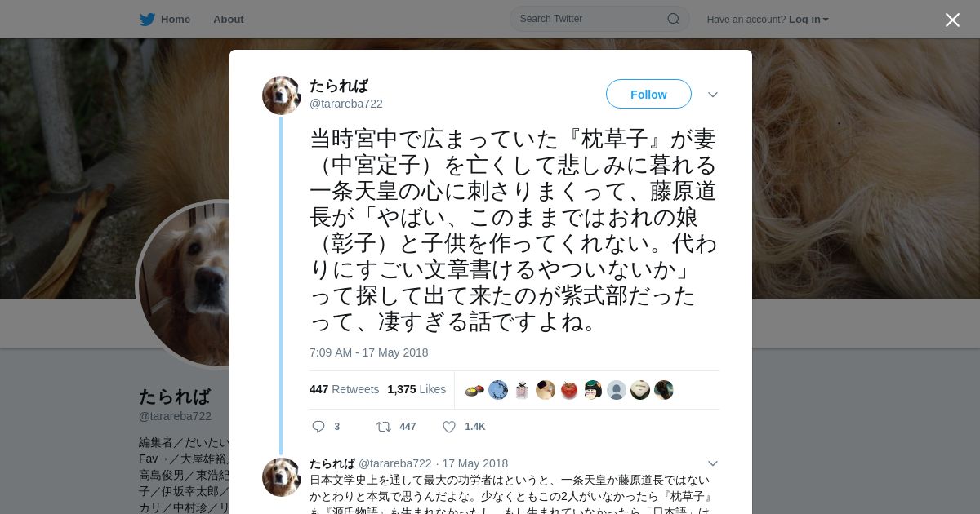Open the Log in dropdown
This screenshot has width=980, height=514.
point(808,20)
